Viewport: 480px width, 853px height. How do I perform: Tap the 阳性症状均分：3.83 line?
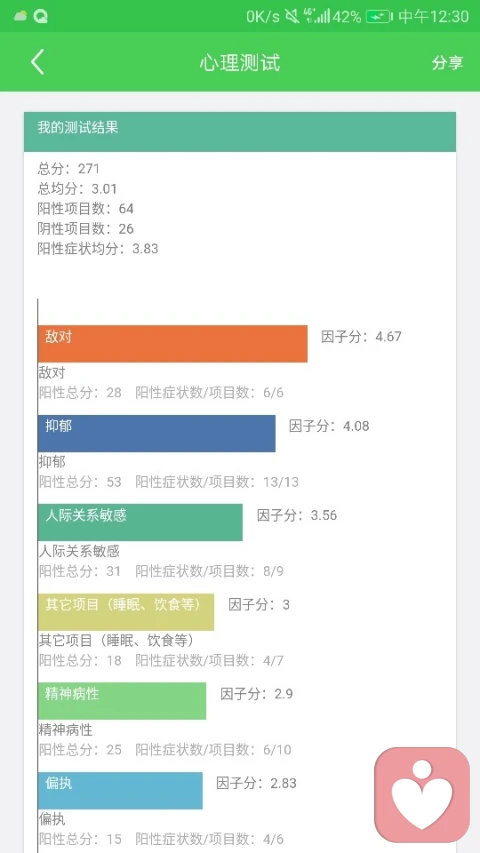click(98, 249)
